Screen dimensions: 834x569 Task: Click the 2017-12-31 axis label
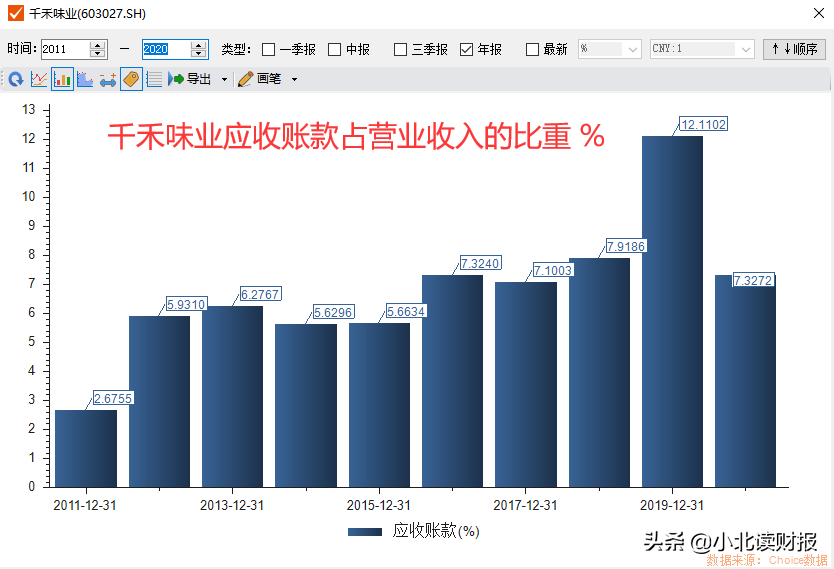pyautogui.click(x=526, y=505)
